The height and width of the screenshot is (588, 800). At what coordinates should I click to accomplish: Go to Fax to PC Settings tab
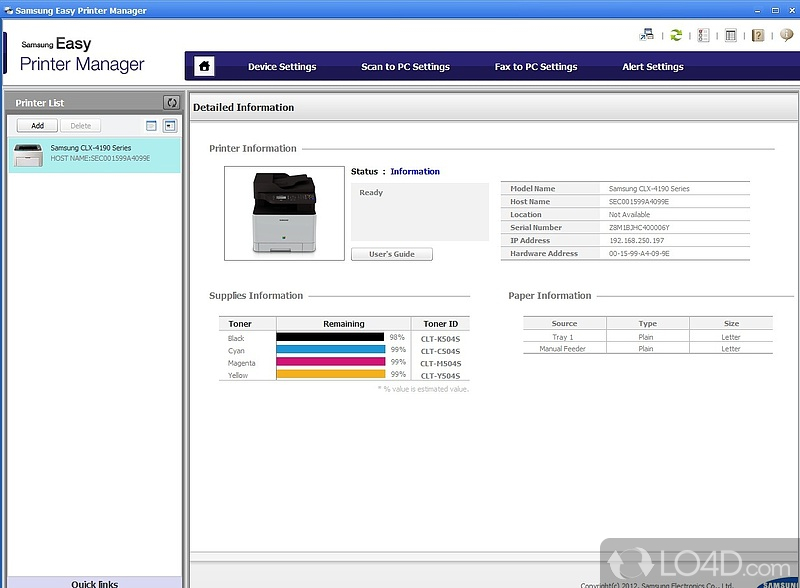[536, 67]
